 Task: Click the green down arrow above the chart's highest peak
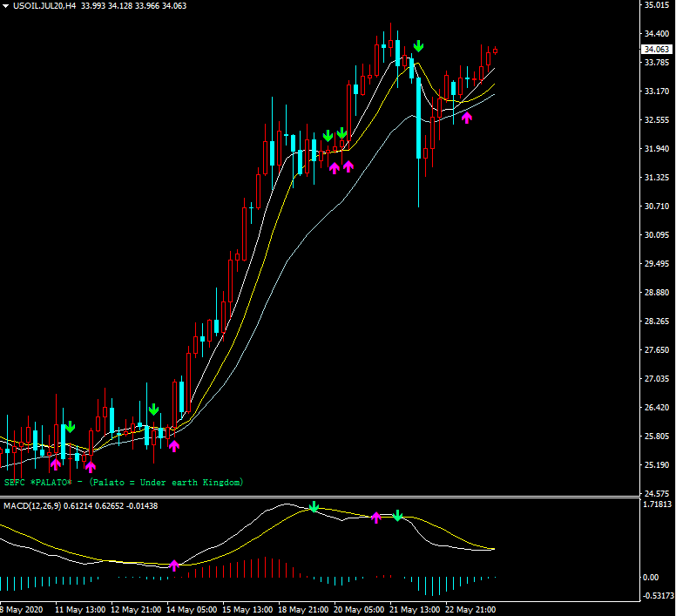419,45
